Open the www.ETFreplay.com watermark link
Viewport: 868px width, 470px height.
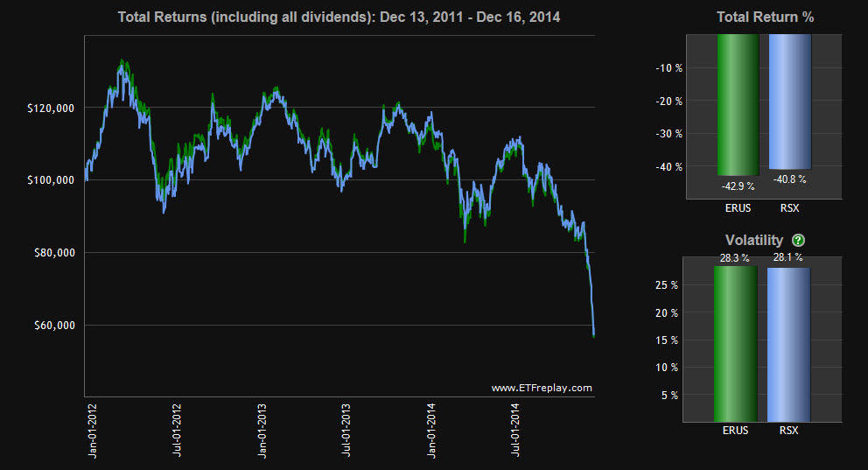point(541,388)
